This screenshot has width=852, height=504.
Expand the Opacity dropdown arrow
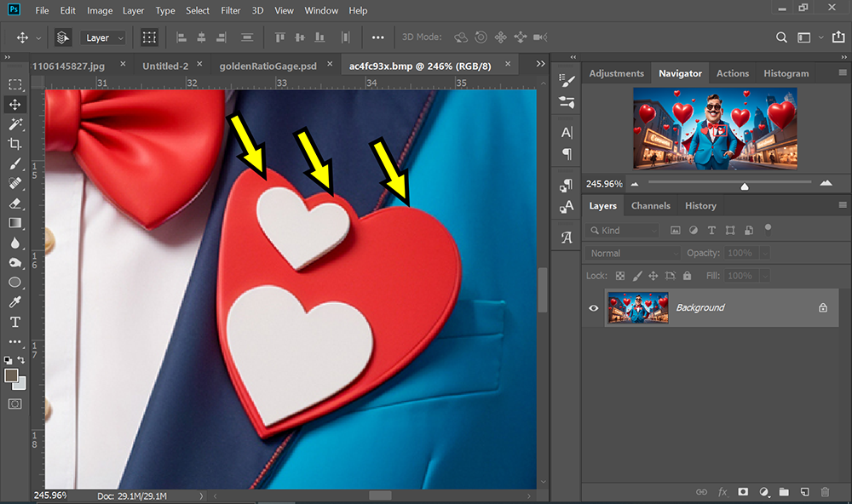(764, 253)
